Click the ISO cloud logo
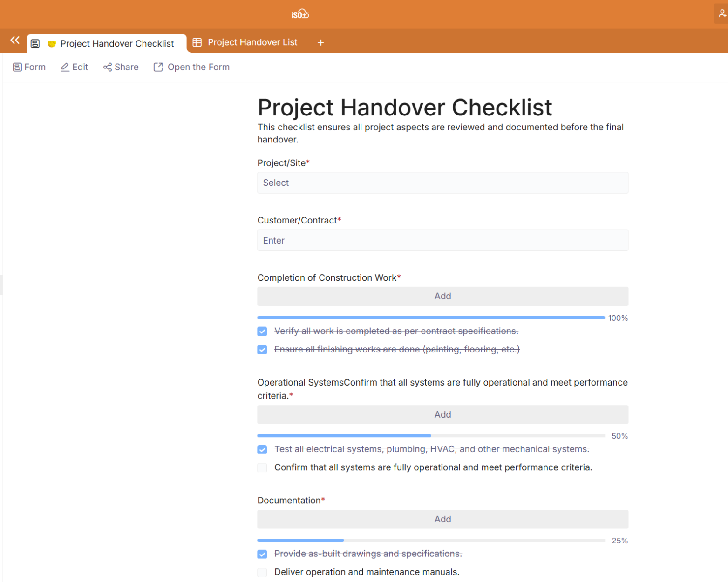 (x=300, y=14)
